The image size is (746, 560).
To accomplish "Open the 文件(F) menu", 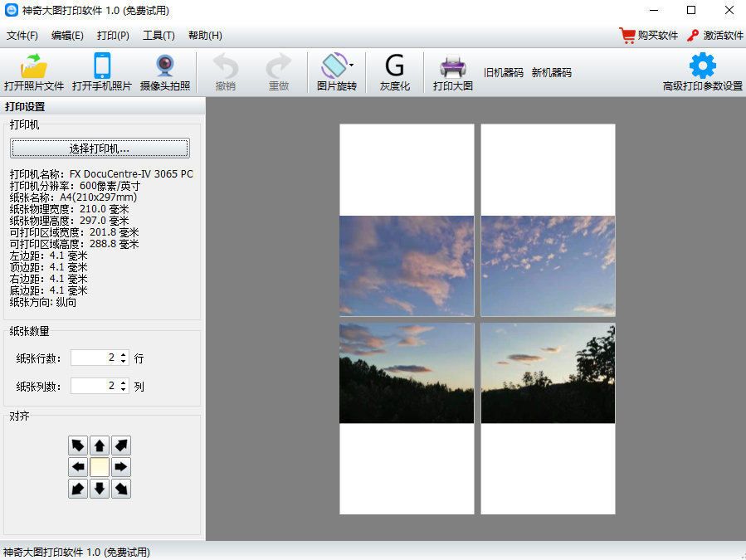I will point(22,36).
